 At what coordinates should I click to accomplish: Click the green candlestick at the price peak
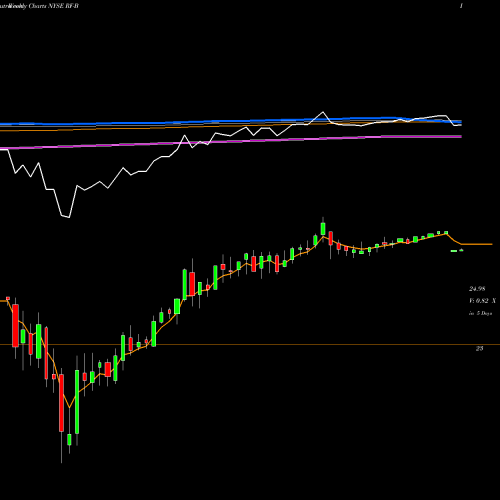[323, 229]
